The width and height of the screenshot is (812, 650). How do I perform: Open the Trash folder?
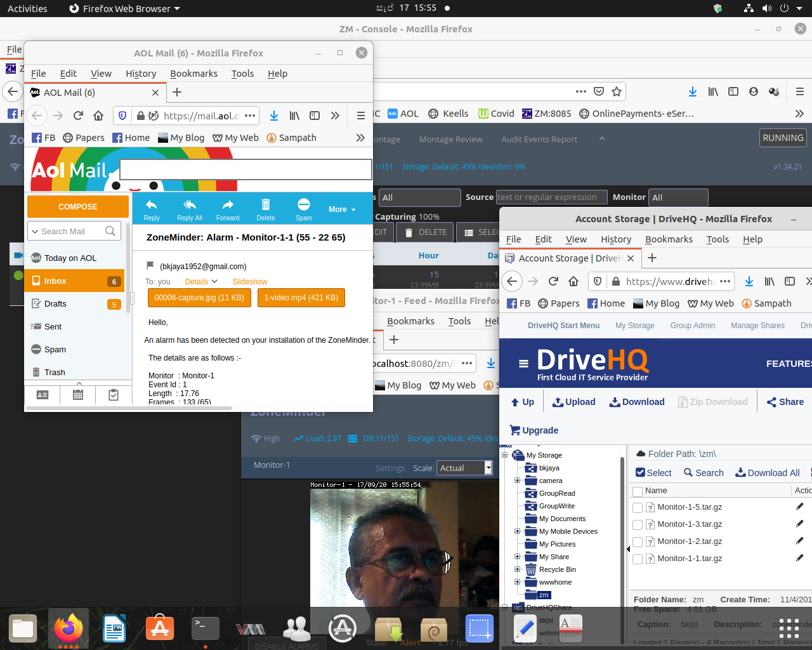[x=74, y=373]
